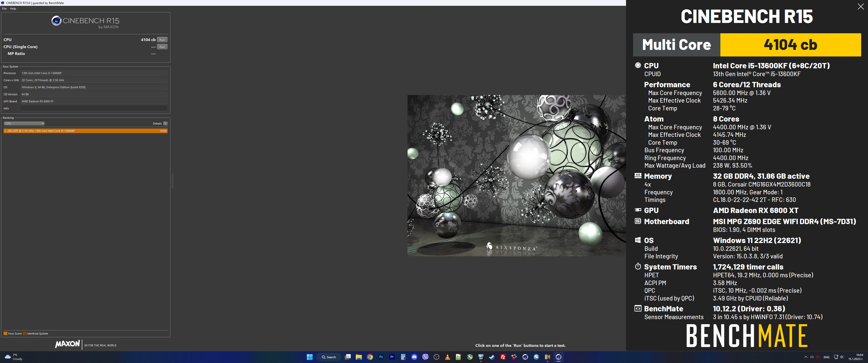Click the rendered AIXSPONZA spheres image
Screen dimensions: 868x363
[517, 175]
